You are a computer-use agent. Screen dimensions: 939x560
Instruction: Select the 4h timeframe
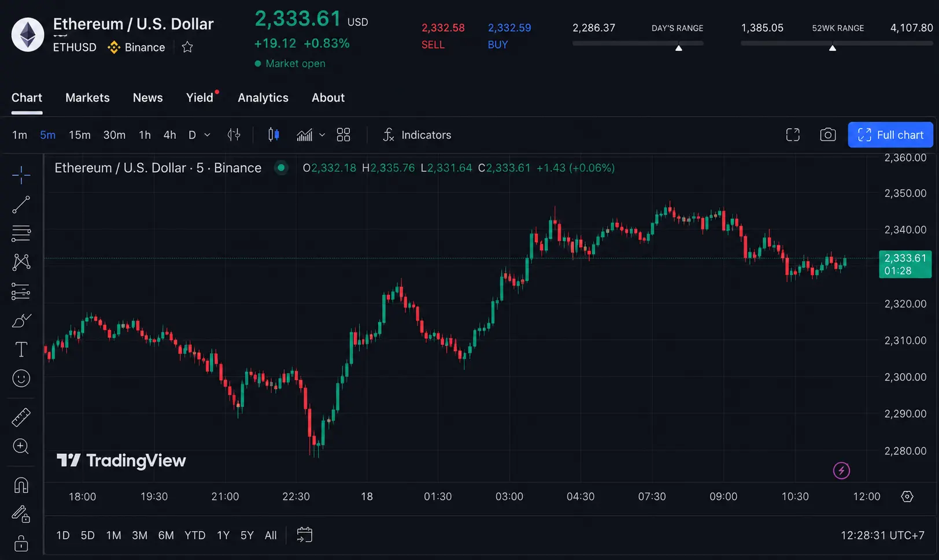169,135
